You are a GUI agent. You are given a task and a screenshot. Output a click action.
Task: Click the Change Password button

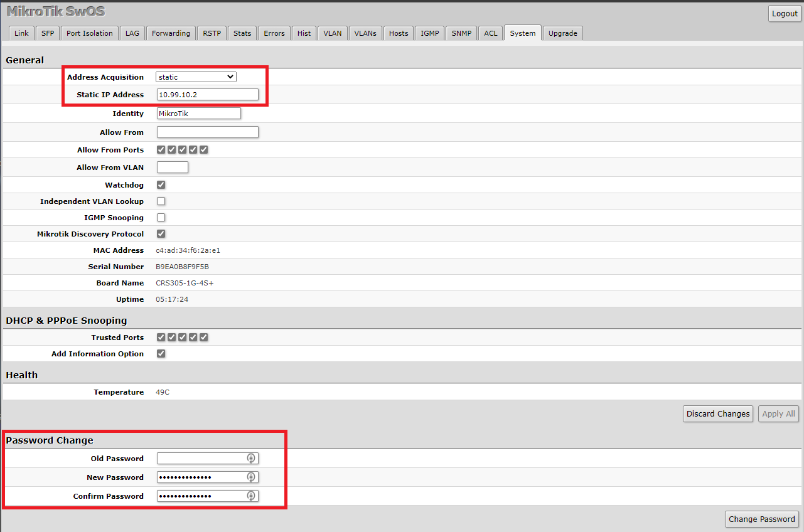pos(762,519)
